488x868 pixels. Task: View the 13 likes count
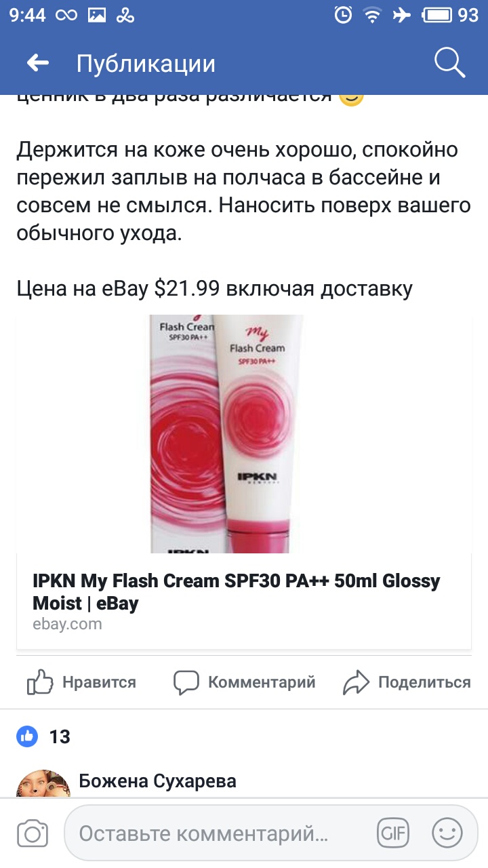click(60, 736)
